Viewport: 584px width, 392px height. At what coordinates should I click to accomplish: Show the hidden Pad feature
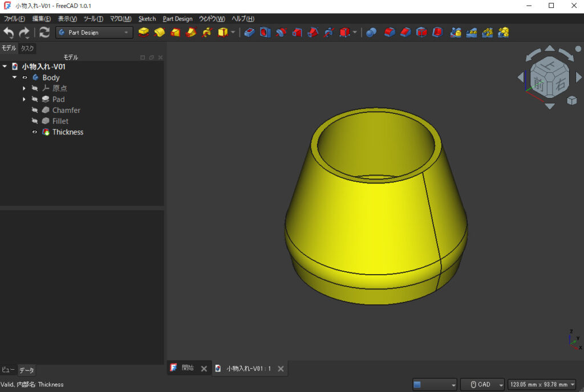pyautogui.click(x=35, y=99)
